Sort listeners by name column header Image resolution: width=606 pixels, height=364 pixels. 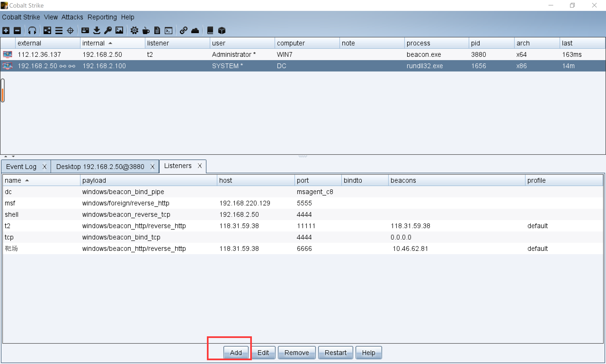[x=41, y=180]
